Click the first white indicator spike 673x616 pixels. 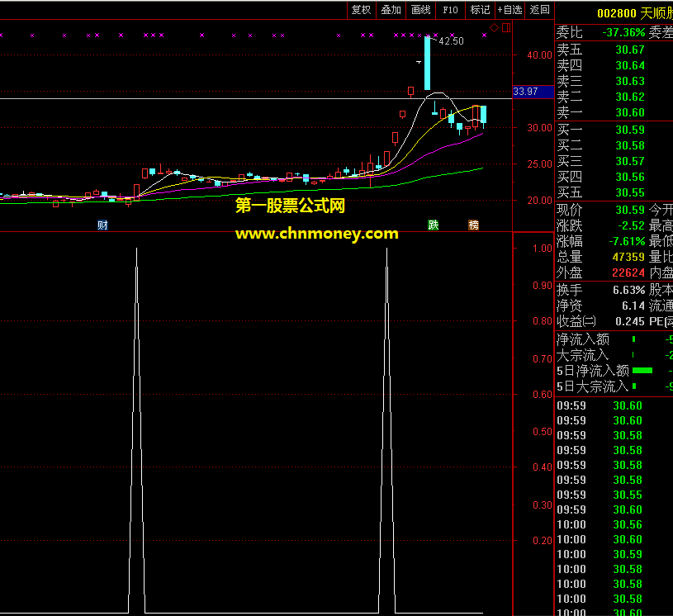(137, 429)
